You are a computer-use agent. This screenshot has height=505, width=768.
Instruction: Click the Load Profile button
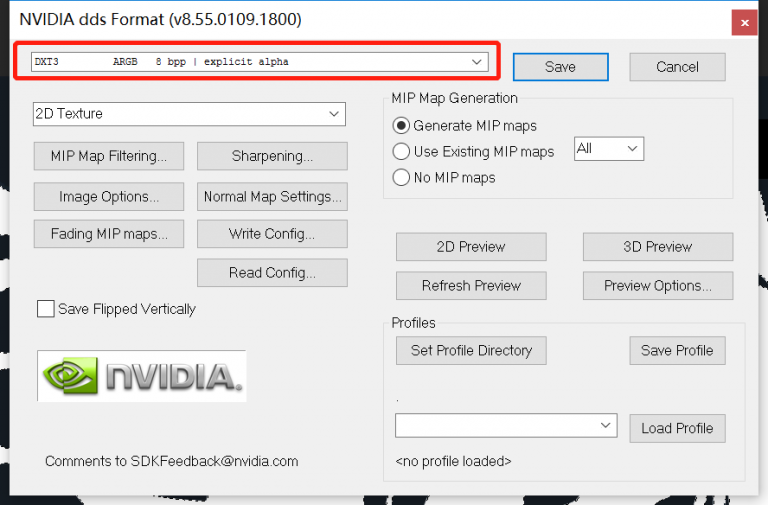coord(677,429)
